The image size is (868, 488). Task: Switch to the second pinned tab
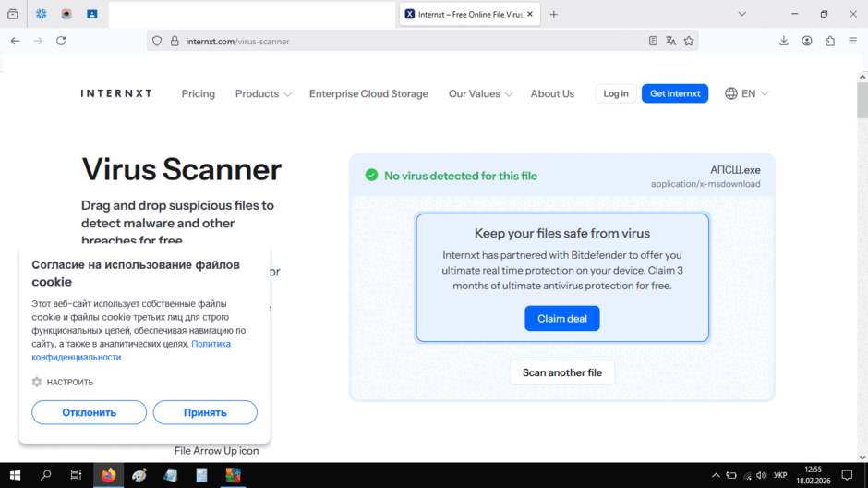pyautogui.click(x=66, y=15)
